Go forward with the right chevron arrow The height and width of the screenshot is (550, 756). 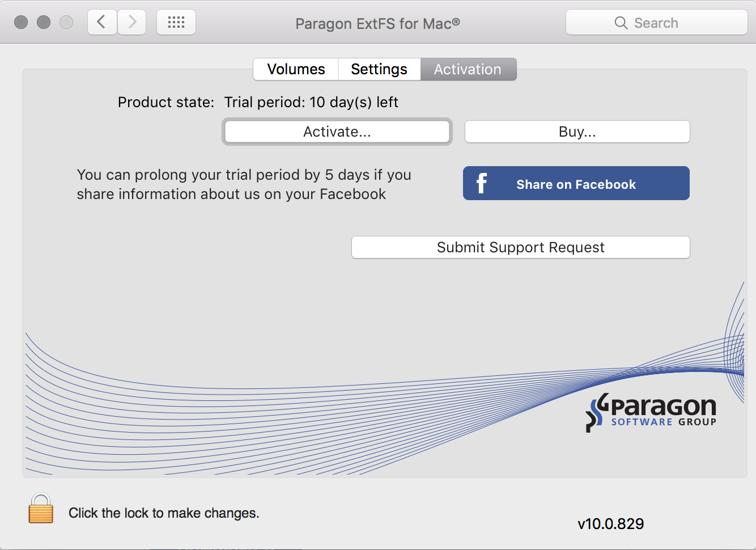coord(132,23)
